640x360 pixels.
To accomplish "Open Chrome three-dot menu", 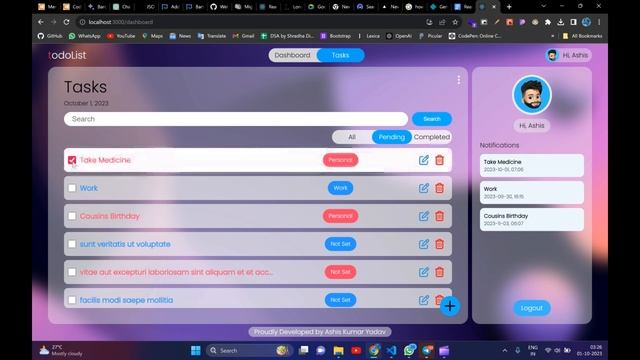I will [x=599, y=22].
